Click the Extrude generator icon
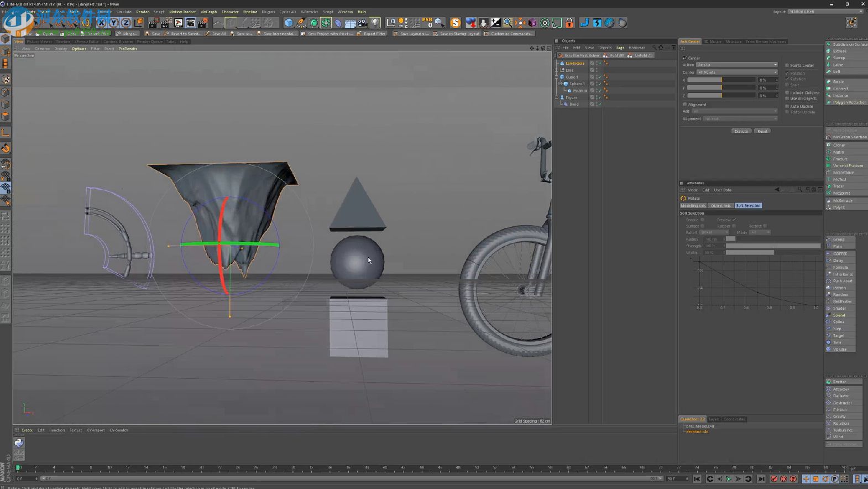The width and height of the screenshot is (868, 489). point(829,51)
